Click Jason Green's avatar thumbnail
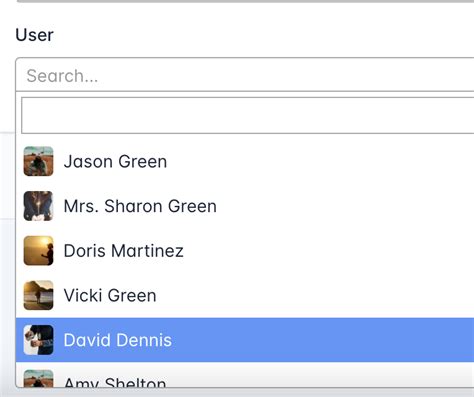 click(x=38, y=161)
